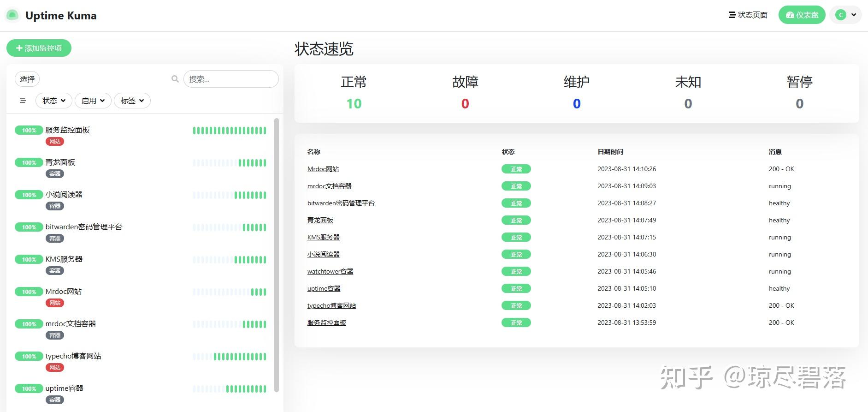This screenshot has height=412, width=868.
Task: Click the 添加监控项 button
Action: pyautogui.click(x=39, y=48)
